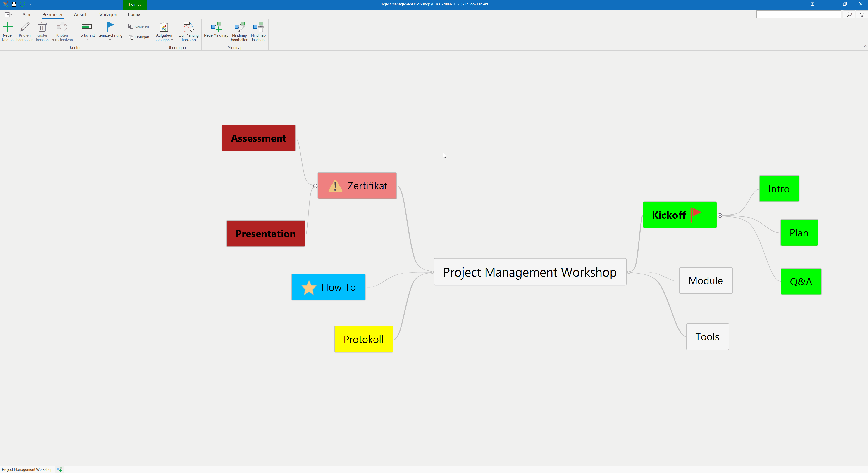Click the Kopieren button
The image size is (868, 473).
(x=138, y=26)
